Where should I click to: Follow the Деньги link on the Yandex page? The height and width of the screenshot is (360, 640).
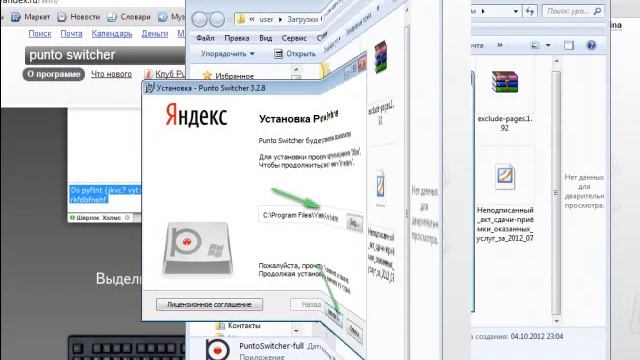(x=155, y=33)
